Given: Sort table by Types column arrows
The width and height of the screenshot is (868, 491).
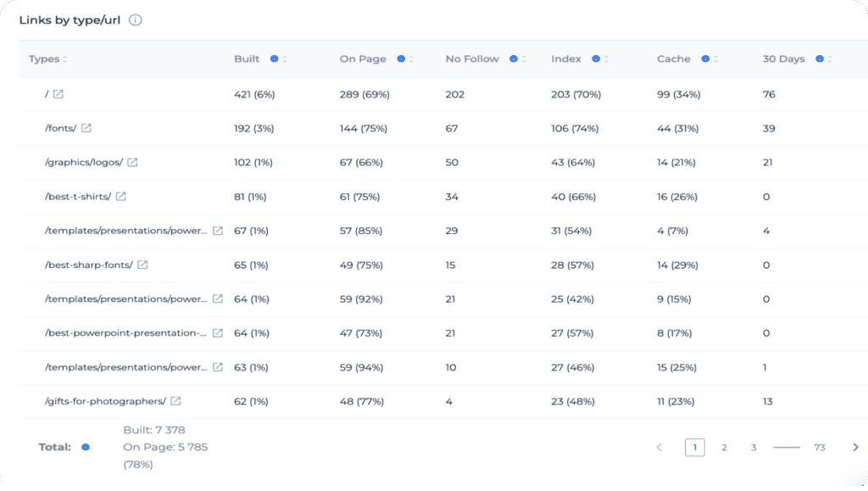Looking at the screenshot, I should [65, 59].
